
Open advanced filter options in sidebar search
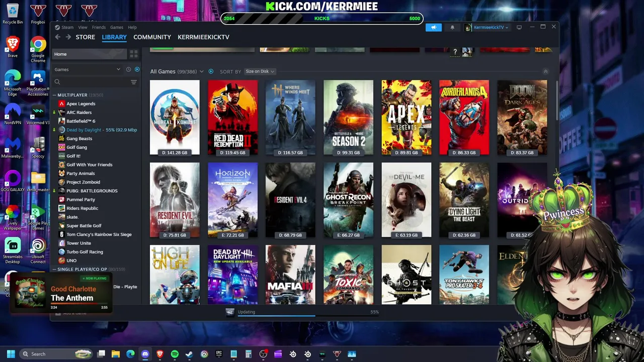click(134, 82)
